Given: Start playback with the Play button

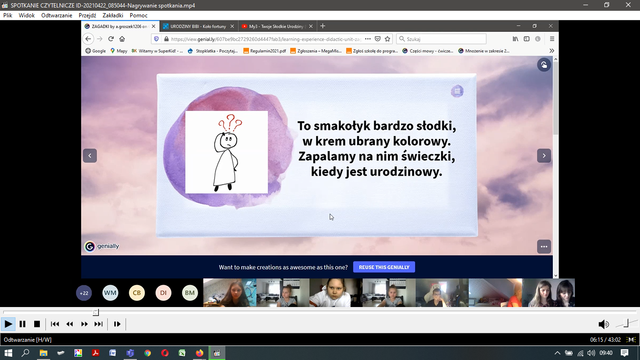Looking at the screenshot, I should (x=8, y=324).
